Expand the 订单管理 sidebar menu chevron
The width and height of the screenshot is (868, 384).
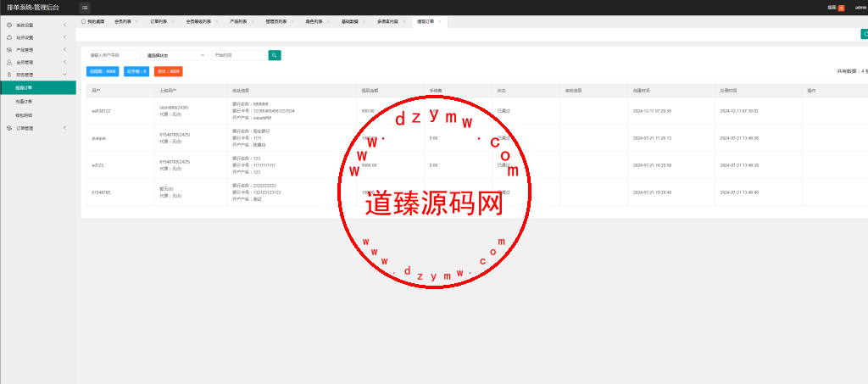64,128
